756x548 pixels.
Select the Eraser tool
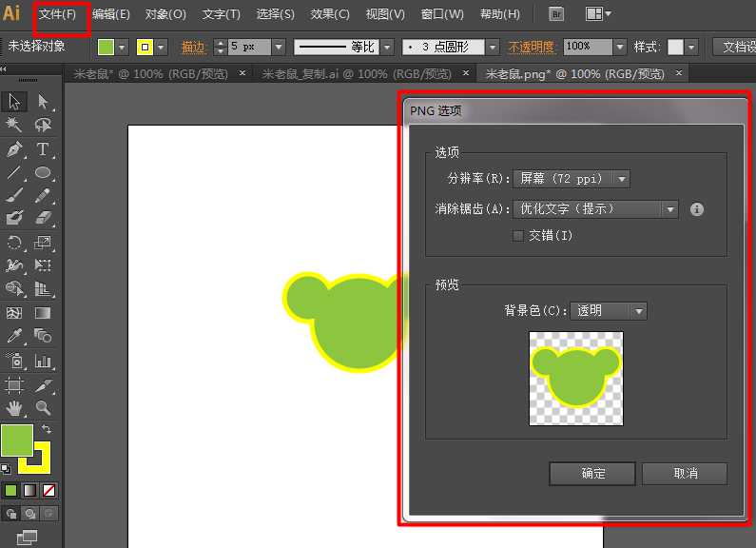tap(43, 218)
